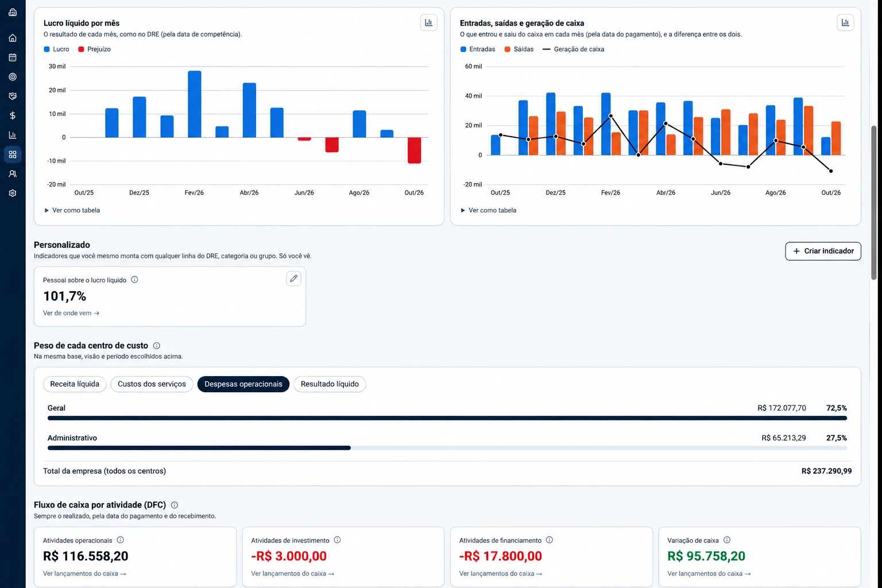This screenshot has height=588, width=882.
Task: Click info icon beside Pessoal sobre o lucro líquido
Action: (134, 280)
